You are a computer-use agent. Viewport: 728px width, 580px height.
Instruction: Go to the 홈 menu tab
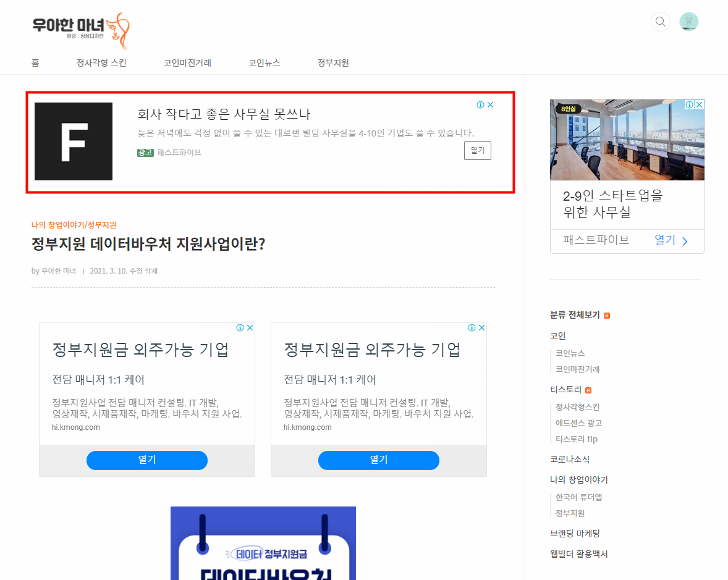[35, 62]
